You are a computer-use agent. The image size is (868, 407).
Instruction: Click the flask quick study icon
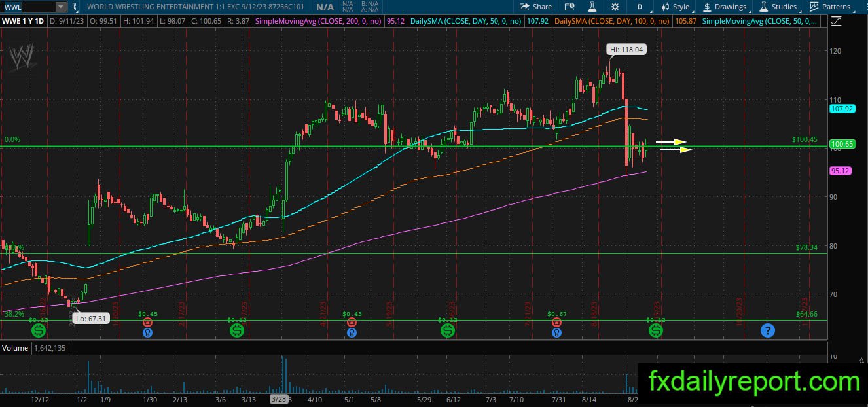[x=592, y=7]
